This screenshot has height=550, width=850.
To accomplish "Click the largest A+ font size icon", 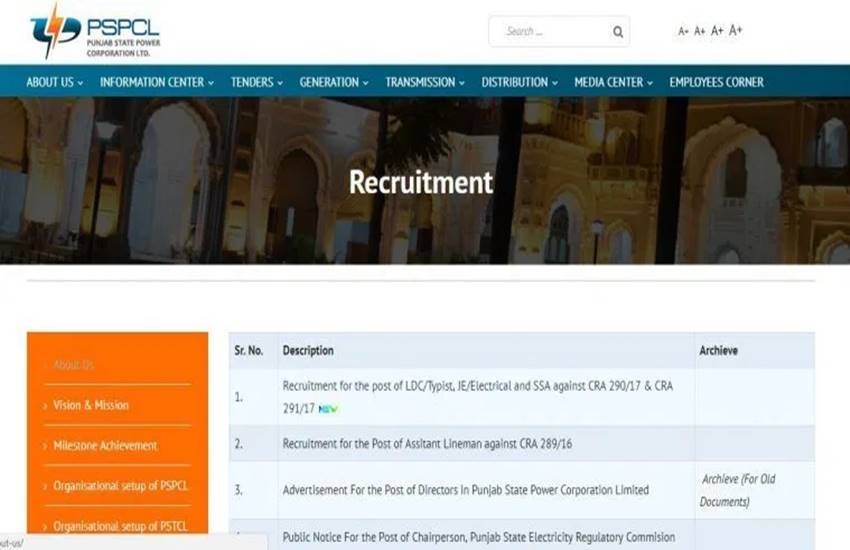I will [x=736, y=31].
